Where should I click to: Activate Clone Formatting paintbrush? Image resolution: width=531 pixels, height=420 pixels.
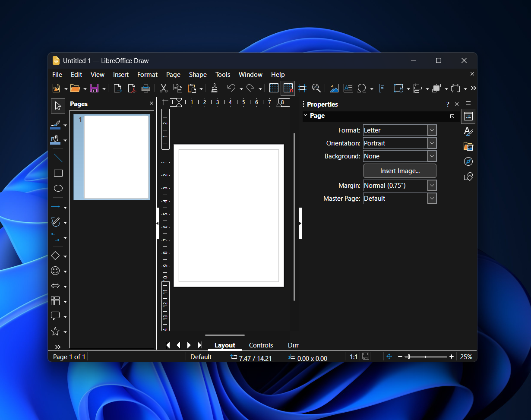pyautogui.click(x=214, y=88)
